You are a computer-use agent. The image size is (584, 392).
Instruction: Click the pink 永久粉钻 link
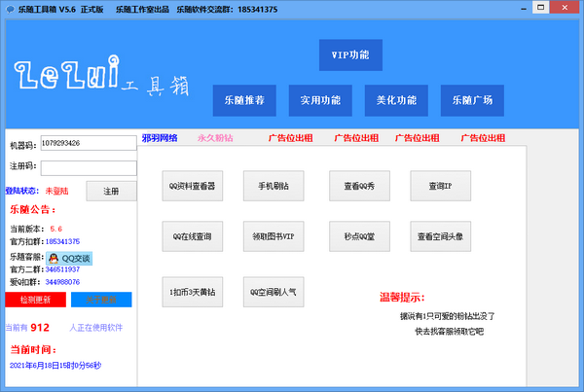point(215,138)
